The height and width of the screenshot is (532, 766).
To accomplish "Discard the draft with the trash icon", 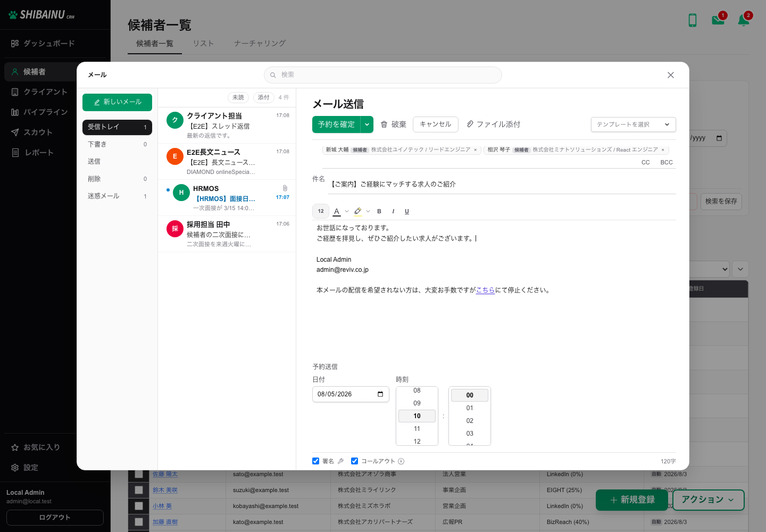I will click(393, 124).
